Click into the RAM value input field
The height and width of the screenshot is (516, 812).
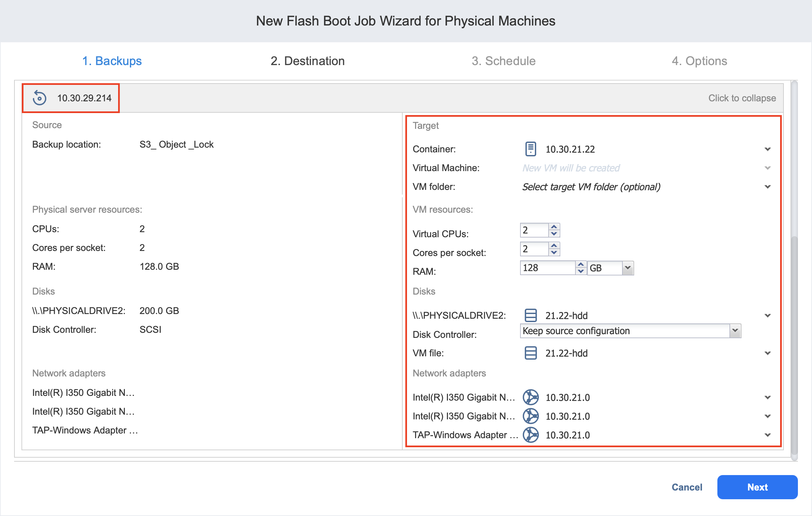[546, 268]
